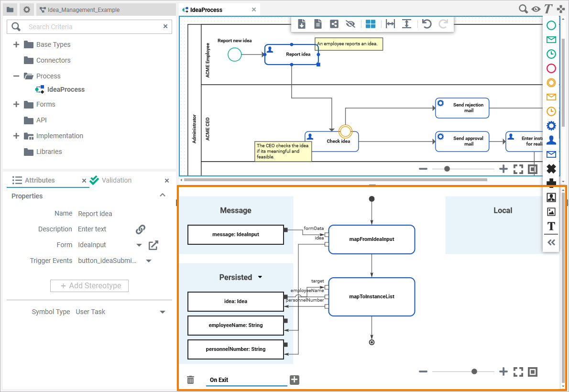Viewport: 569px width, 392px height.
Task: Expand the Base Types tree node
Action: (16, 44)
